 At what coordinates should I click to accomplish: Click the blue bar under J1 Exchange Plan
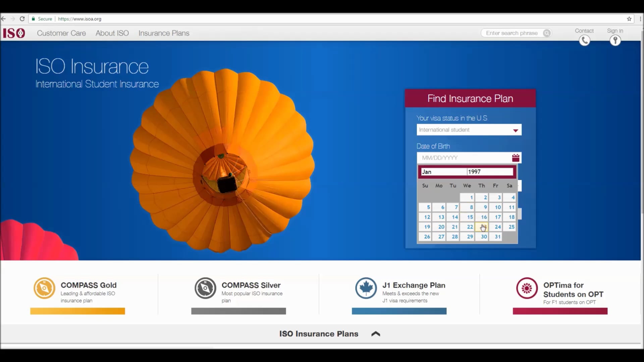pyautogui.click(x=399, y=311)
